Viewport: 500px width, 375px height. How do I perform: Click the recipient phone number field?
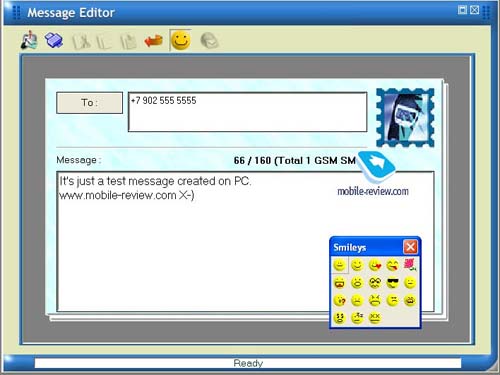tap(248, 112)
